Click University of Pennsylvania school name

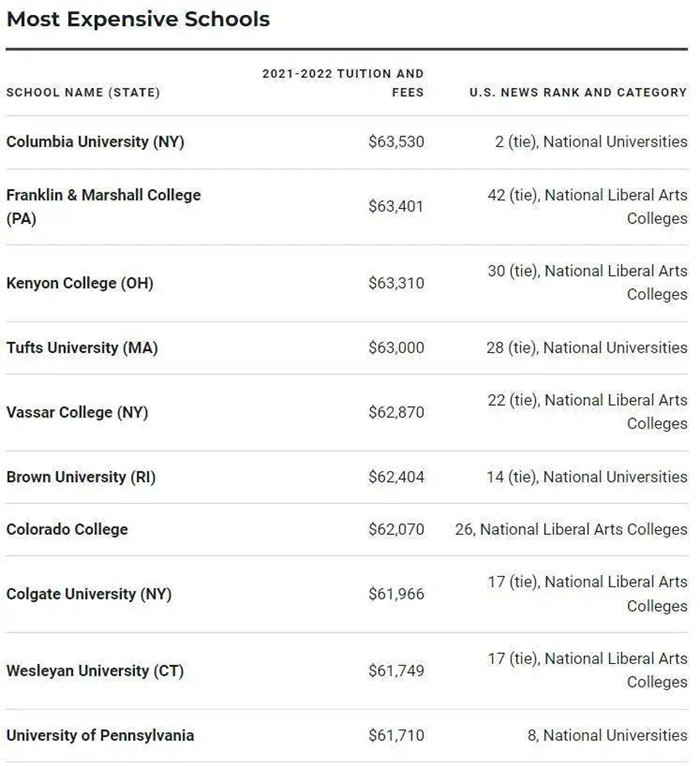[100, 735]
